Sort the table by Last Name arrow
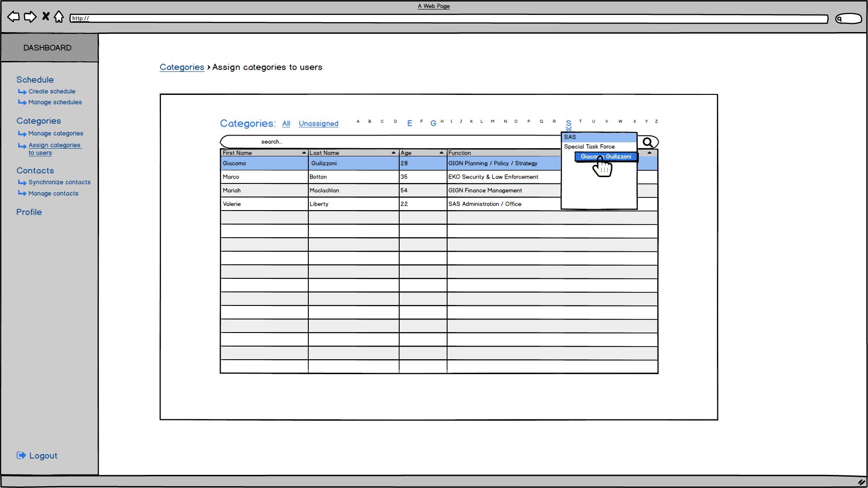Image resolution: width=868 pixels, height=488 pixels. click(x=394, y=153)
